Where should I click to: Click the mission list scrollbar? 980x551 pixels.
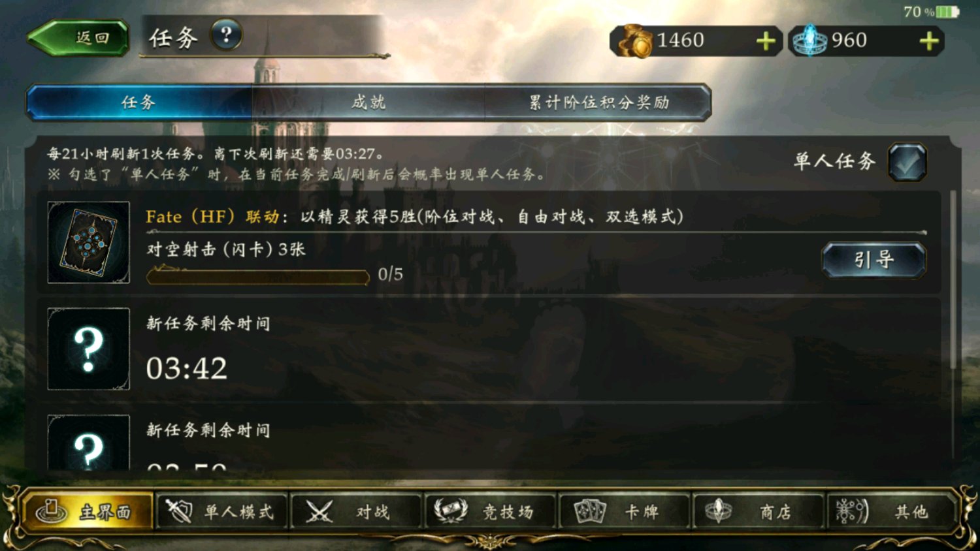[x=953, y=279]
